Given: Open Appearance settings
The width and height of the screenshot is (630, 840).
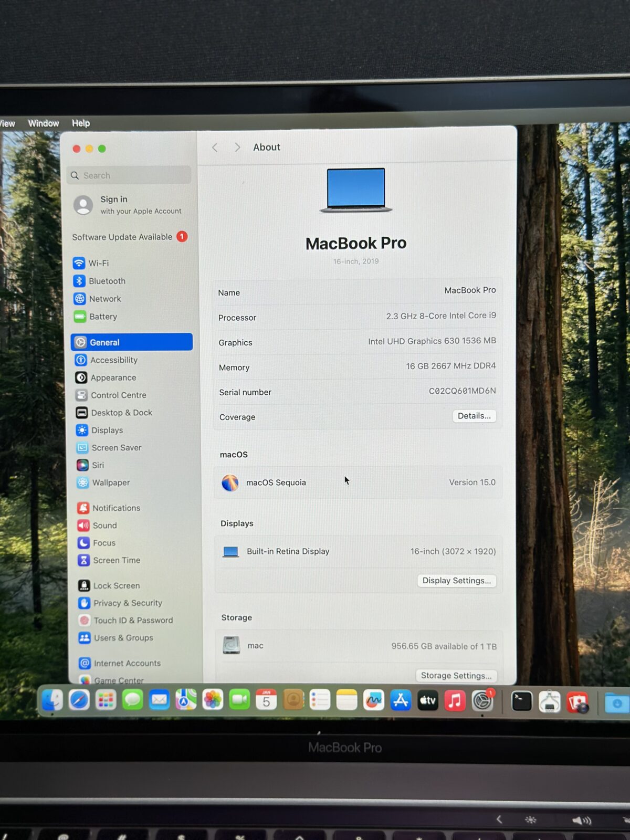Looking at the screenshot, I should [106, 377].
